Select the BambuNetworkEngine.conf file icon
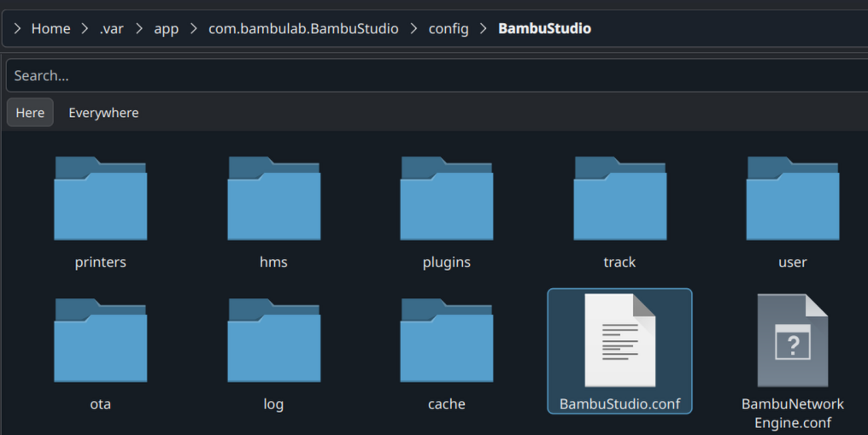This screenshot has width=868, height=435. [793, 340]
